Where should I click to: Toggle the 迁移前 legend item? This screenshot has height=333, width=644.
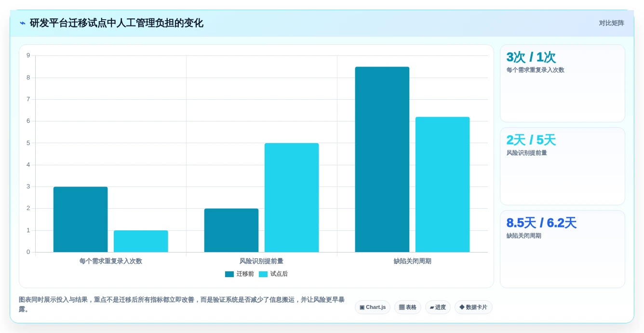pyautogui.click(x=240, y=274)
